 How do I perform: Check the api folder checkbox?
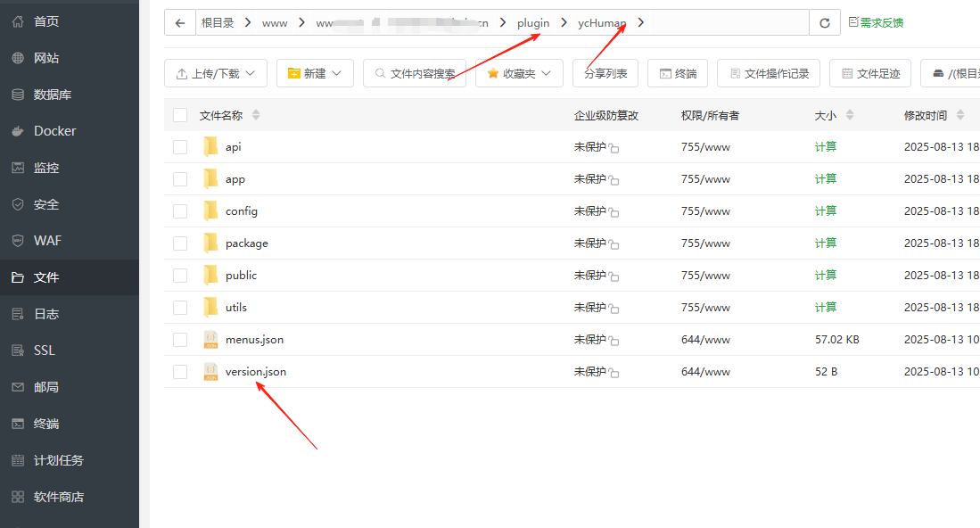pos(180,147)
